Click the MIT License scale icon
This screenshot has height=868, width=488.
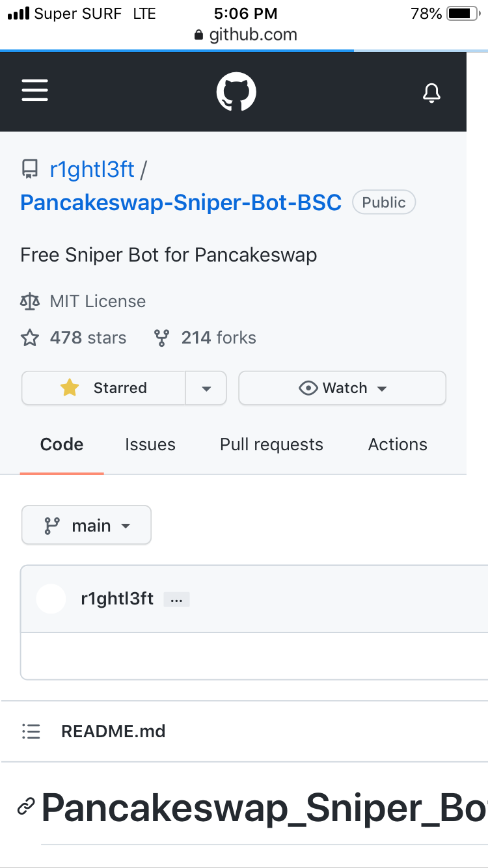pos(30,301)
